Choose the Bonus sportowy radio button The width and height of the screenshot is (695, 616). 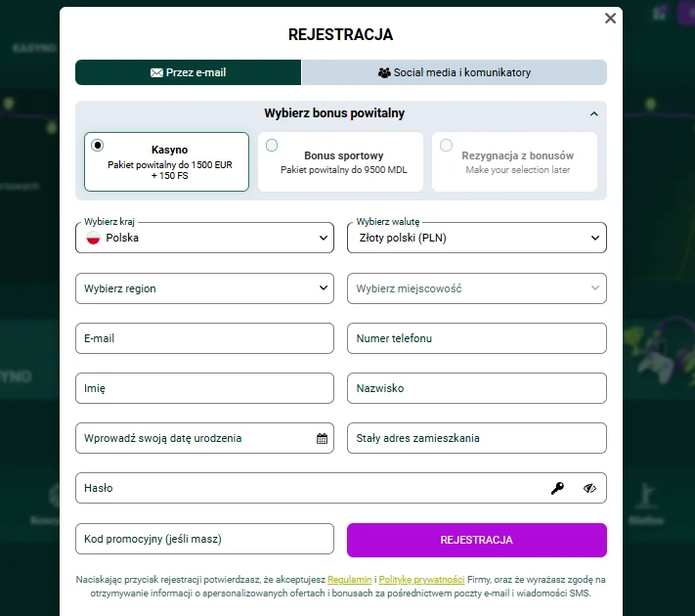click(x=272, y=146)
